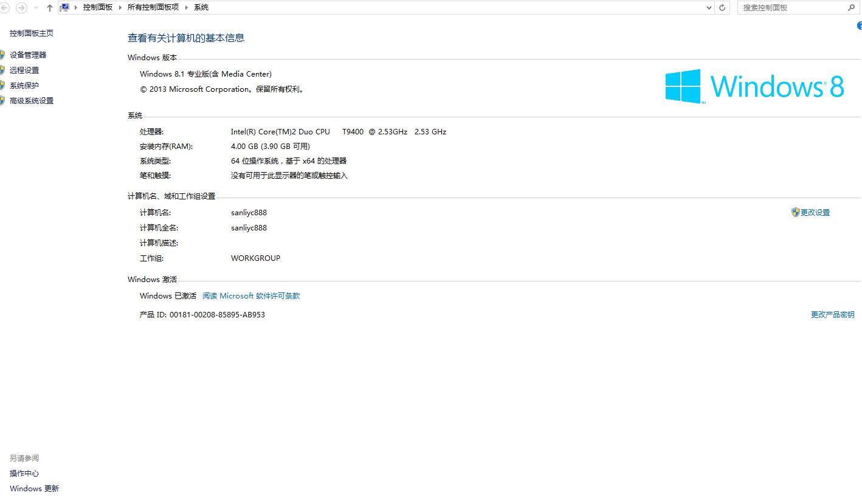Click the 查看有关计算机的基本信息 heading
Image resolution: width=862 pixels, height=504 pixels.
[186, 38]
